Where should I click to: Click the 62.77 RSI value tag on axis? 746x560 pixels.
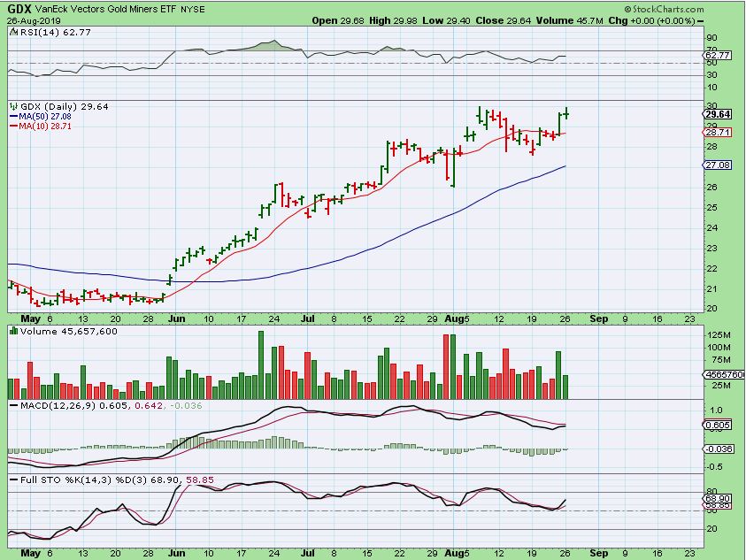(717, 56)
